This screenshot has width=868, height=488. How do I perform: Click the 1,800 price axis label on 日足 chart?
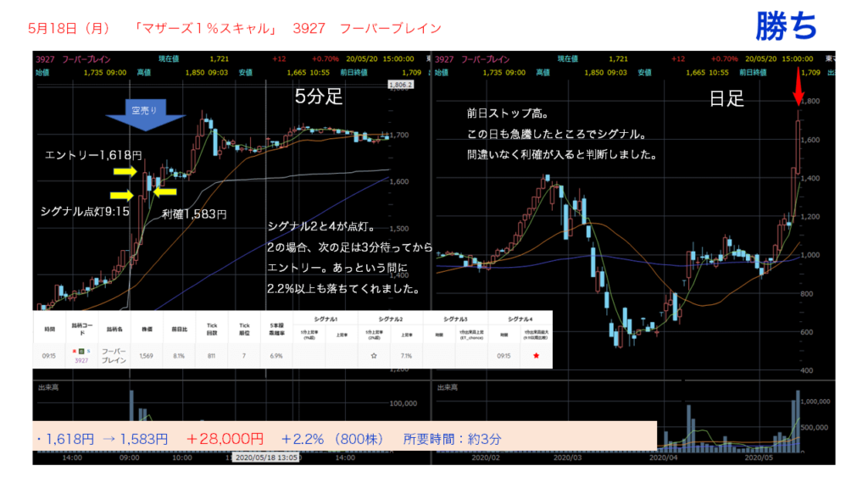pyautogui.click(x=810, y=102)
